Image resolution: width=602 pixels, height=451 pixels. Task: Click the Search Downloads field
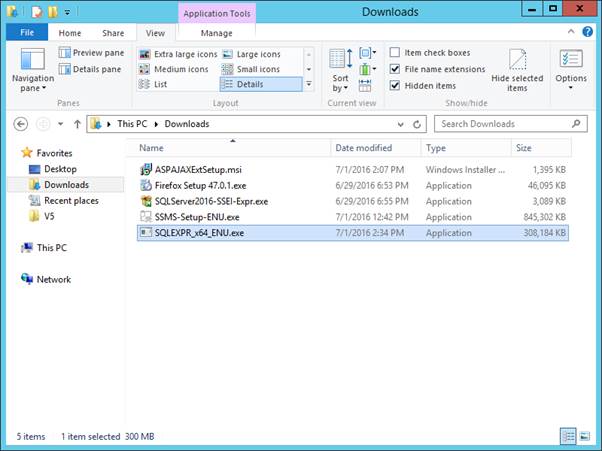point(510,124)
